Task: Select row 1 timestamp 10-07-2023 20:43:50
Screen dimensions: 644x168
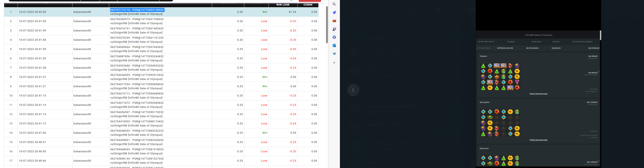Action: 33,12
